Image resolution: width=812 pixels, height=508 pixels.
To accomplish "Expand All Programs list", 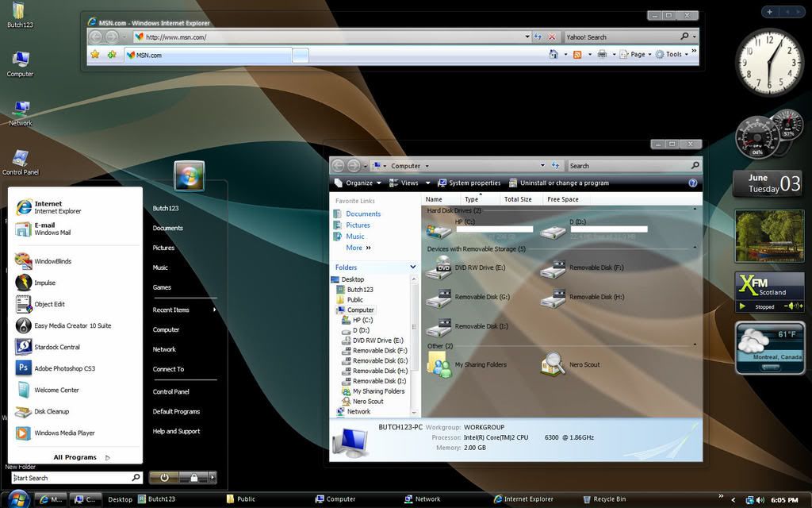I will click(82, 457).
